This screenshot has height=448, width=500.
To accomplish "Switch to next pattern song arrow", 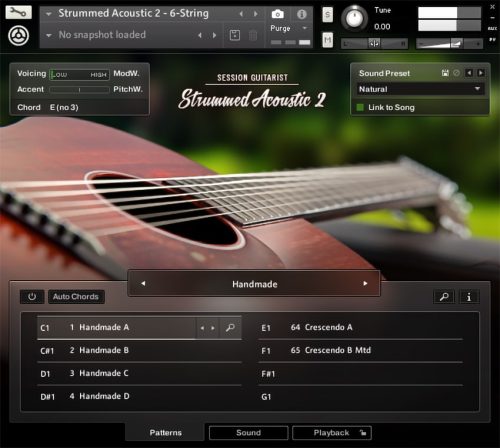I will (x=365, y=284).
